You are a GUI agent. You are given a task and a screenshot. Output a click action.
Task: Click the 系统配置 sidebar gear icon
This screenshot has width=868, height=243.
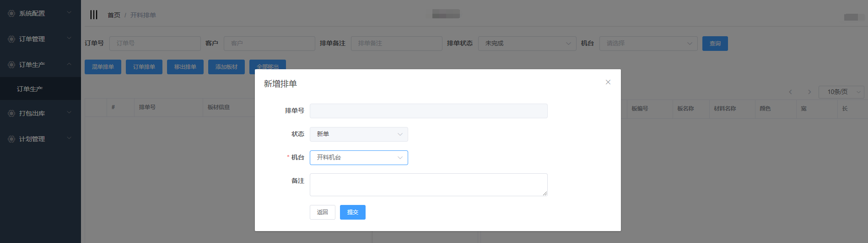click(11, 13)
